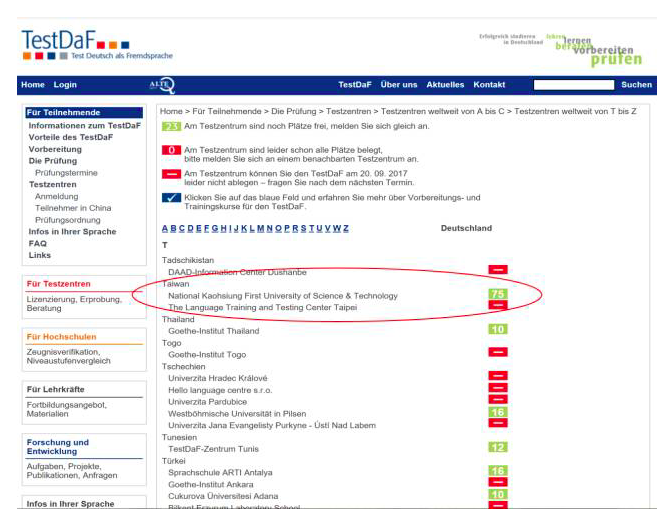This screenshot has width=667, height=526.
Task: Click Goethe-Institut Thailand entry
Action: pyautogui.click(x=214, y=331)
